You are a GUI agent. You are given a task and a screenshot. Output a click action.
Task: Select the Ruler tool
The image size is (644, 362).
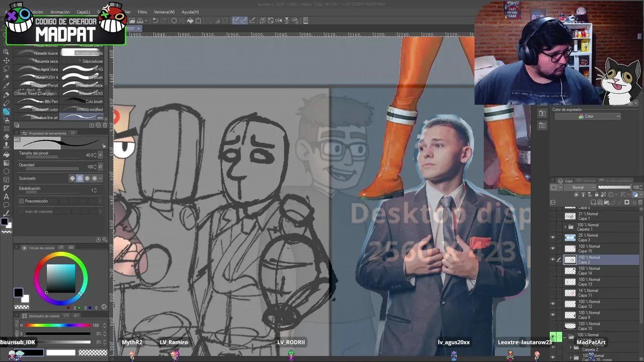7,188
